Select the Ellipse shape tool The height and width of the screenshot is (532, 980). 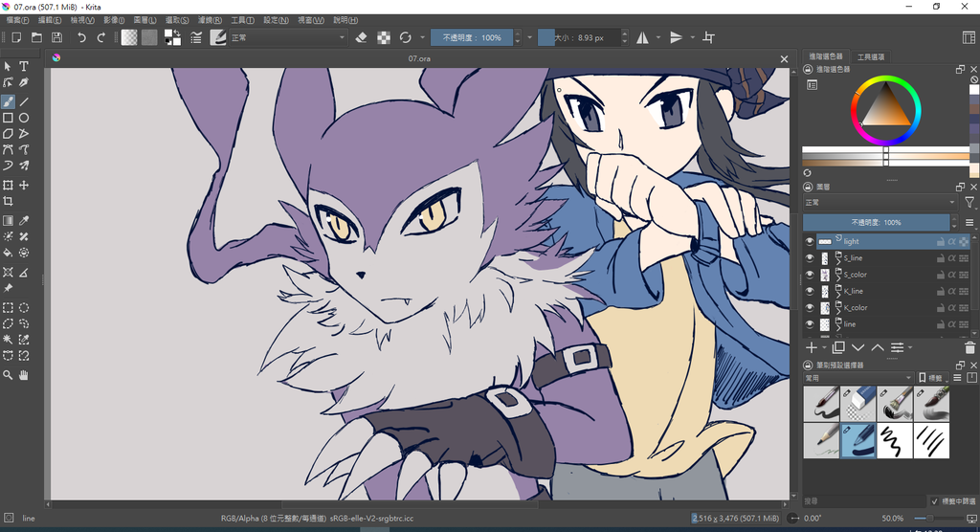pos(24,118)
